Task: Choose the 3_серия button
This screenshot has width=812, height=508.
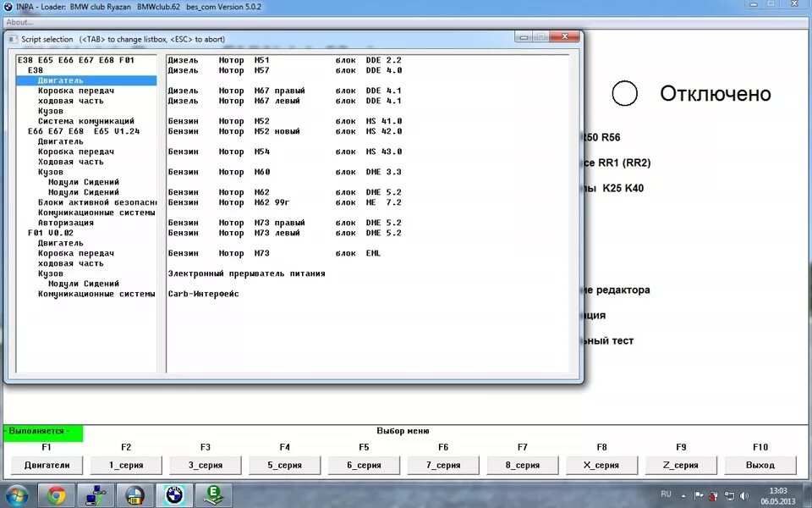Action: tap(205, 465)
